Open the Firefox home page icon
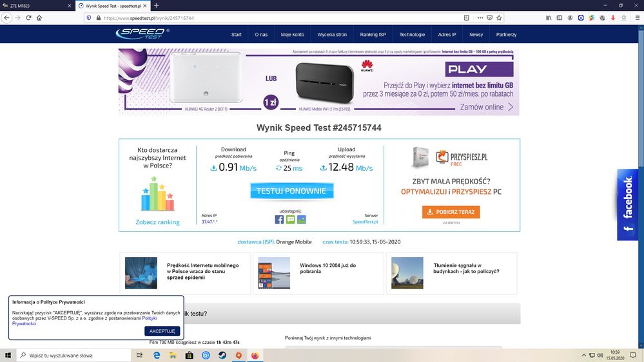The width and height of the screenshot is (644, 362). pos(39,17)
